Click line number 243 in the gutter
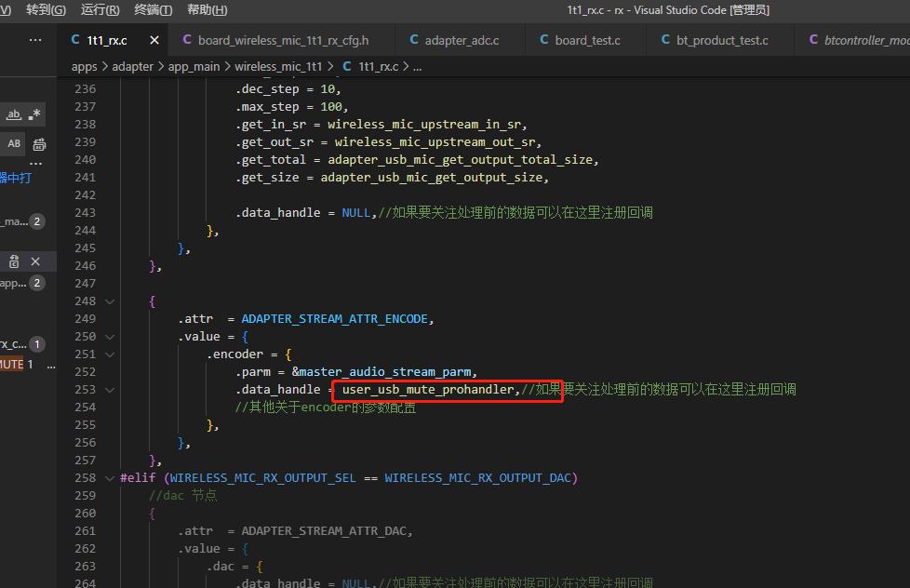Screen dimensions: 910x588 [x=86, y=213]
